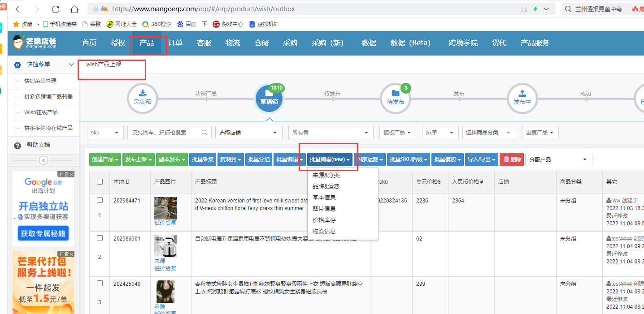Go to the 首页 navigation tab

(89, 43)
